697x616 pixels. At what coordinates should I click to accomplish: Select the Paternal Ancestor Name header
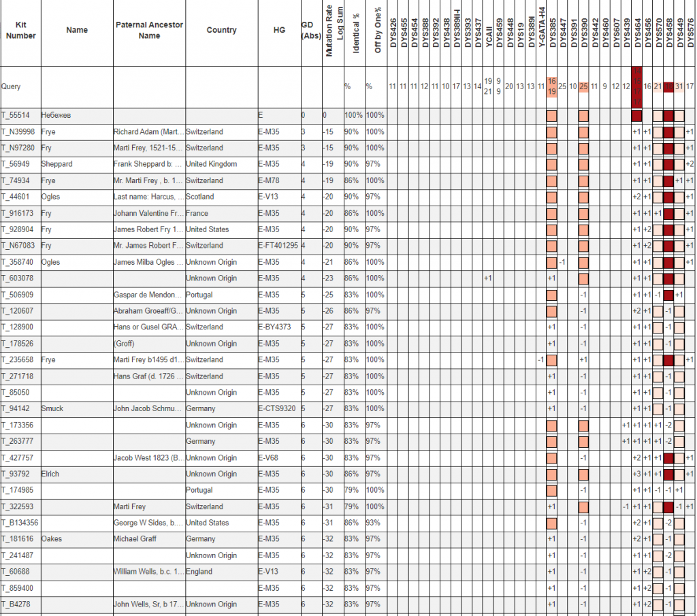point(149,30)
